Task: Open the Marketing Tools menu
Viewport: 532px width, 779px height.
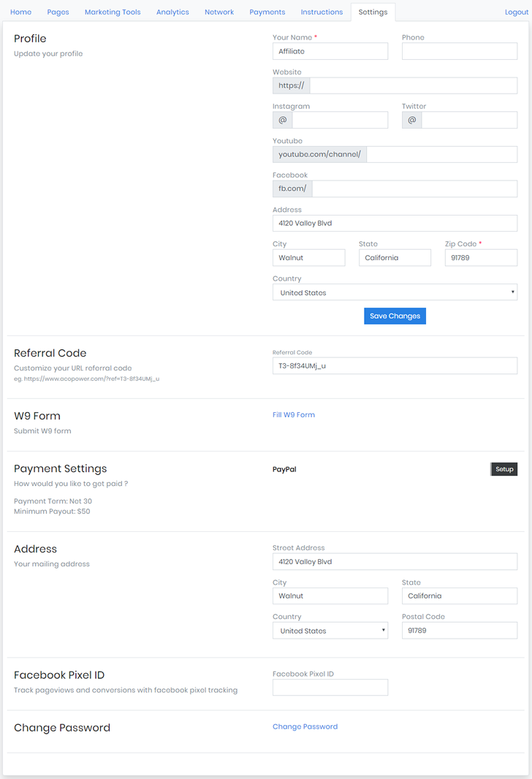Action: pyautogui.click(x=112, y=12)
